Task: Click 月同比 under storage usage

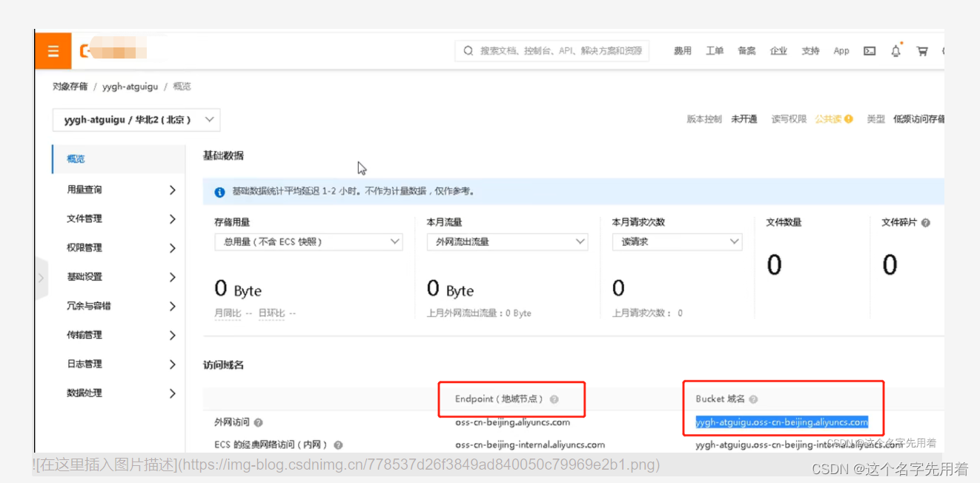Action: [x=228, y=313]
